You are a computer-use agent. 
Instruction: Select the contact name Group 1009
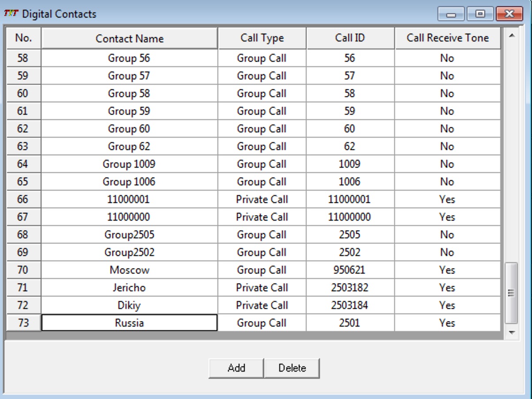coord(129,164)
